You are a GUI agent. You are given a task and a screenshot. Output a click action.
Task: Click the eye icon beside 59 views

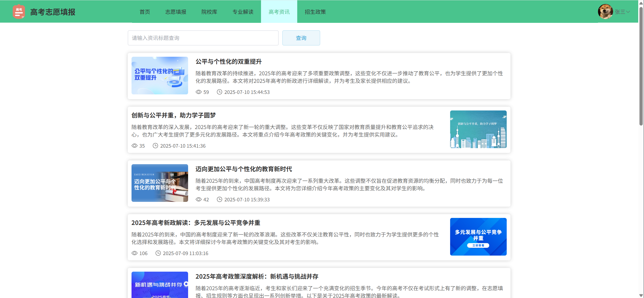[x=198, y=92]
